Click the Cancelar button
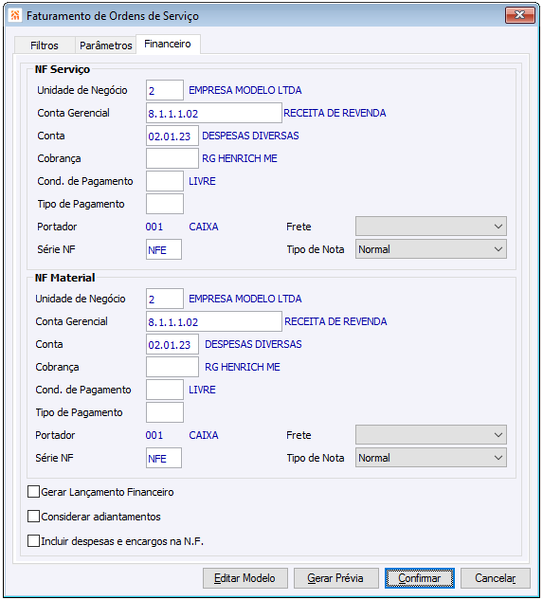 coord(495,578)
